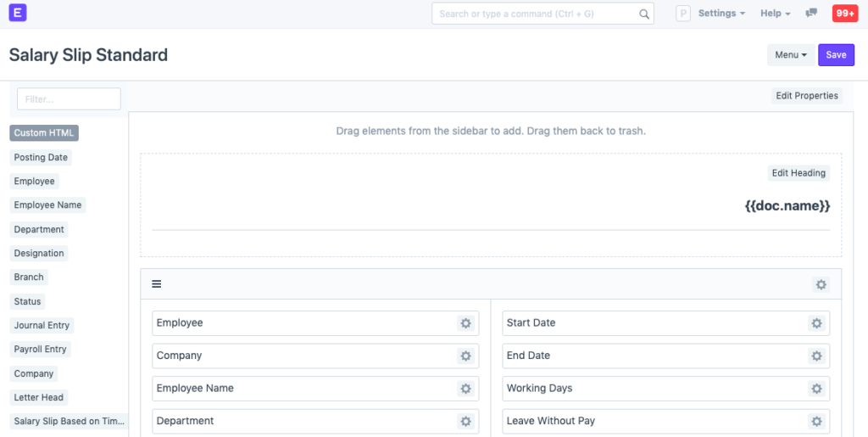868x437 pixels.
Task: Open gear settings for Department field
Action: tap(465, 421)
